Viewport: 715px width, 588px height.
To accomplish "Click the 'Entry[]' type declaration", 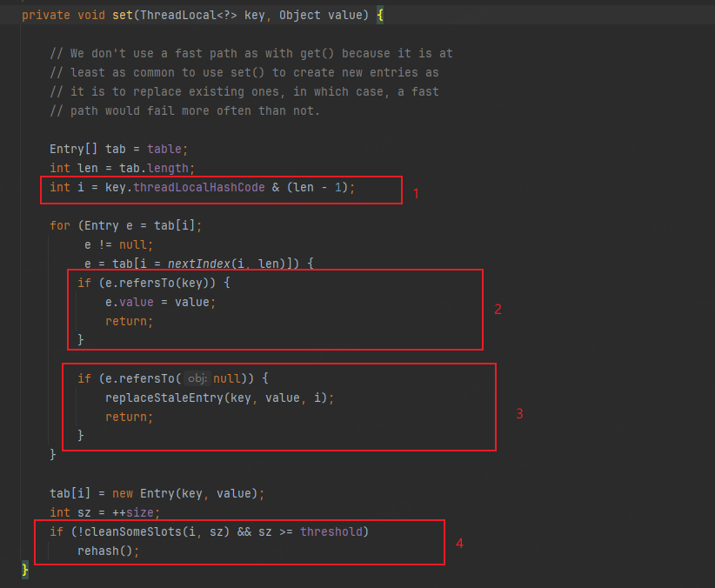I will [x=73, y=149].
